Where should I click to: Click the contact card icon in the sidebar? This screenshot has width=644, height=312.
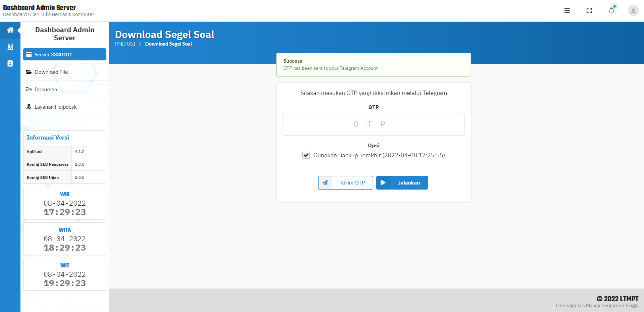[10, 63]
